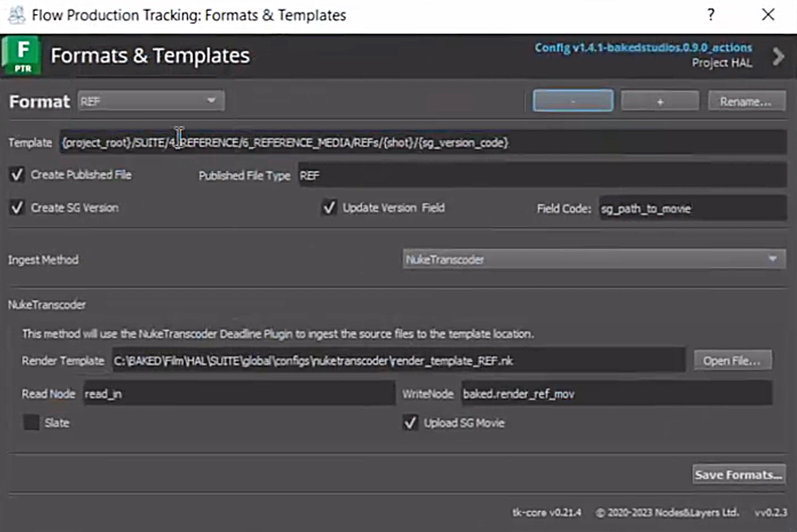Click Open File... next to Render Template
This screenshot has height=532, width=797.
(732, 361)
